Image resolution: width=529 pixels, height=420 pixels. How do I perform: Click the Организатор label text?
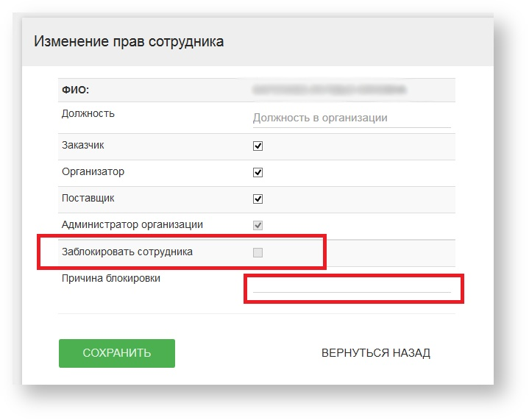[x=93, y=171]
